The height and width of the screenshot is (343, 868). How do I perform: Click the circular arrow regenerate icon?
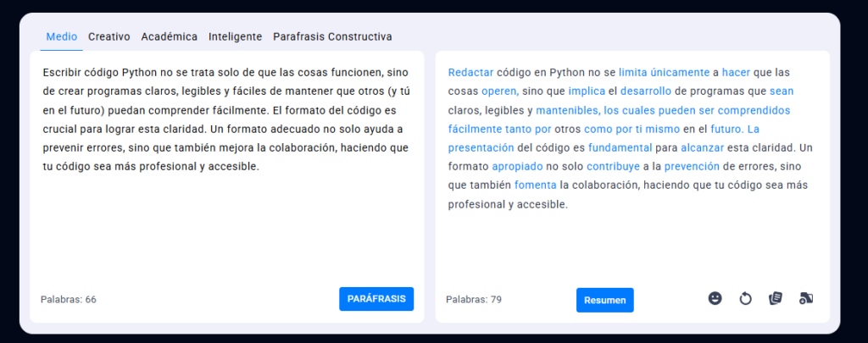[x=745, y=298]
